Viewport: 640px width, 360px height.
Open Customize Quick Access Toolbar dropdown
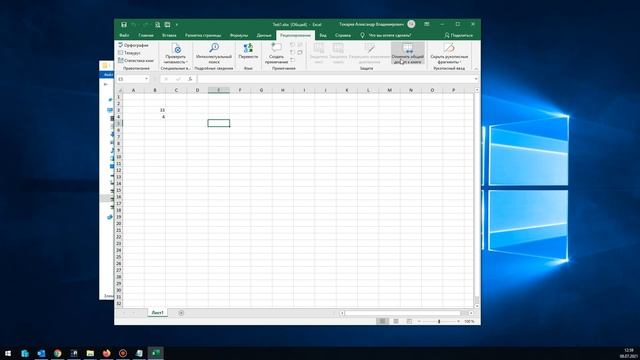click(x=177, y=24)
